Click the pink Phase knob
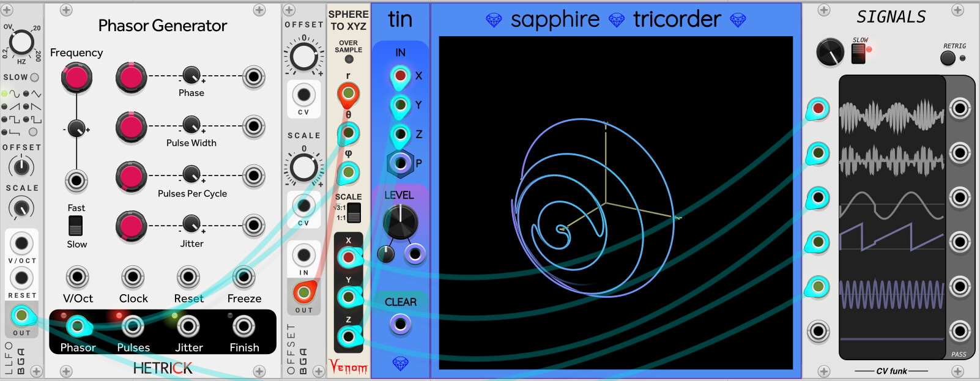Viewport: 980px width, 381px height. click(131, 77)
